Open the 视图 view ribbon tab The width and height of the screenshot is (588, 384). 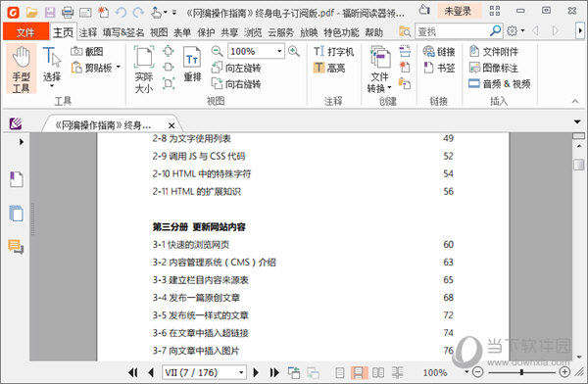pyautogui.click(x=159, y=32)
